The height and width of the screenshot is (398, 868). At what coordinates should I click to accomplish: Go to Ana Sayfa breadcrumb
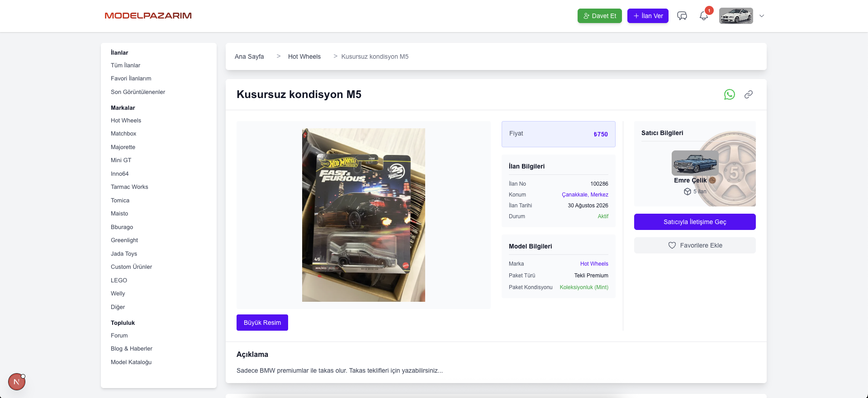pos(249,56)
